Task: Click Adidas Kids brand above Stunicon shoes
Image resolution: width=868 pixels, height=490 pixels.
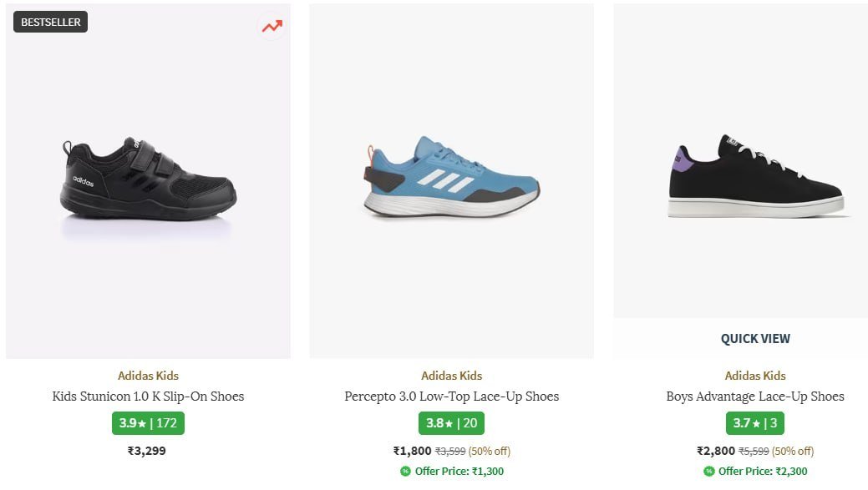Action: pos(148,376)
